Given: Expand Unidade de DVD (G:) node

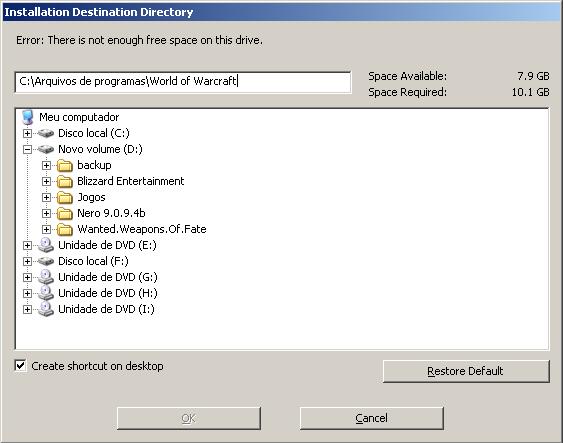Looking at the screenshot, I should pos(27,277).
